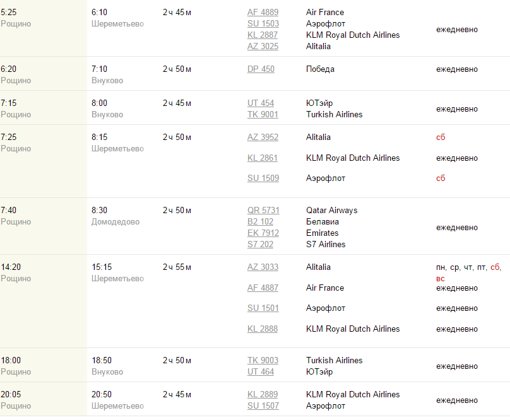Image resolution: width=510 pixels, height=420 pixels.
Task: Click flight KL 2861 link
Action: point(263,158)
